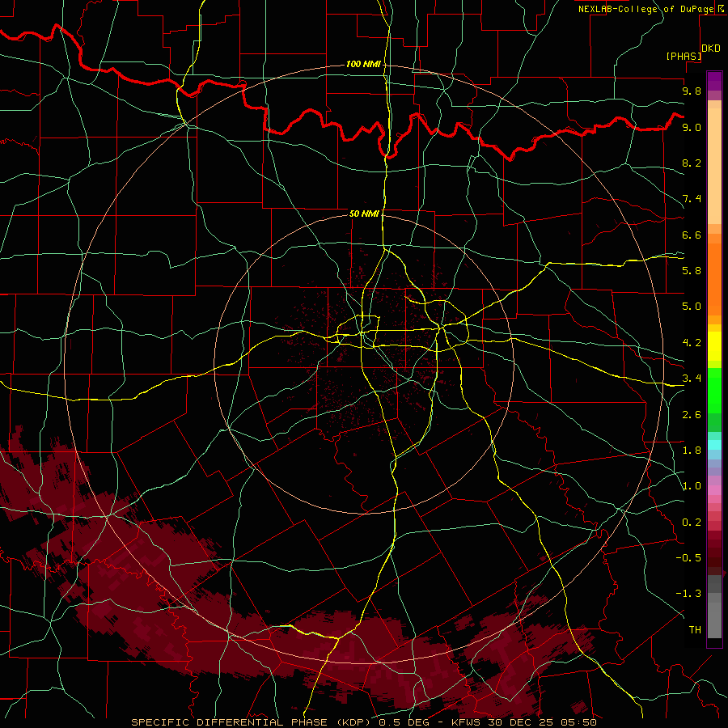
Task: Pick the orange segment of the color bar
Action: [714, 278]
